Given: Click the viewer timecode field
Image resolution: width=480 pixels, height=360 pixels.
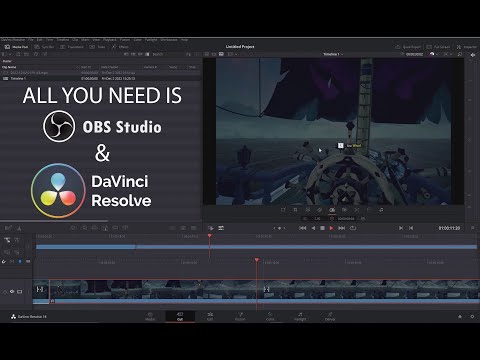Looking at the screenshot, I should (415, 54).
